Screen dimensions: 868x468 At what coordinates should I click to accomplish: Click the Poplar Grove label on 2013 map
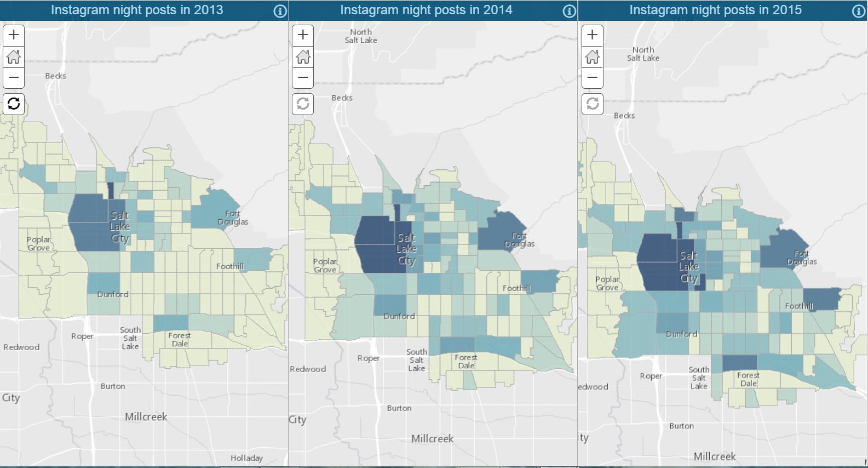click(x=38, y=244)
